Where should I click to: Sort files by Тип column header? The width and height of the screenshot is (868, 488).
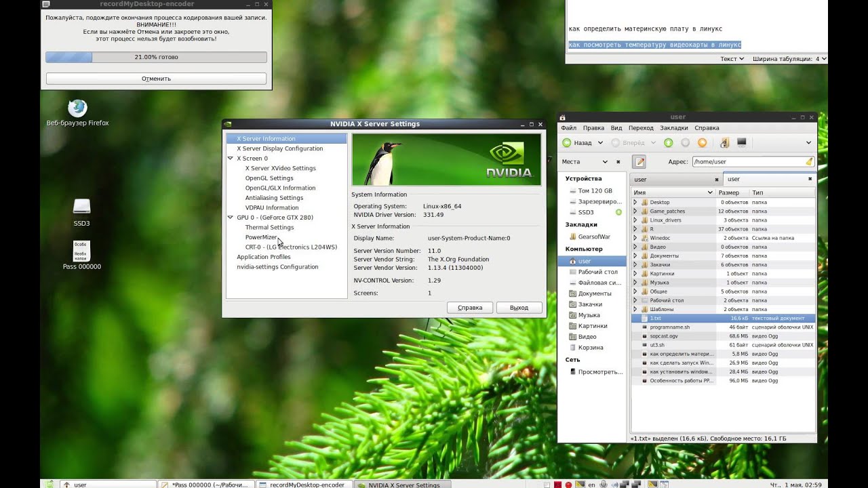coord(782,192)
